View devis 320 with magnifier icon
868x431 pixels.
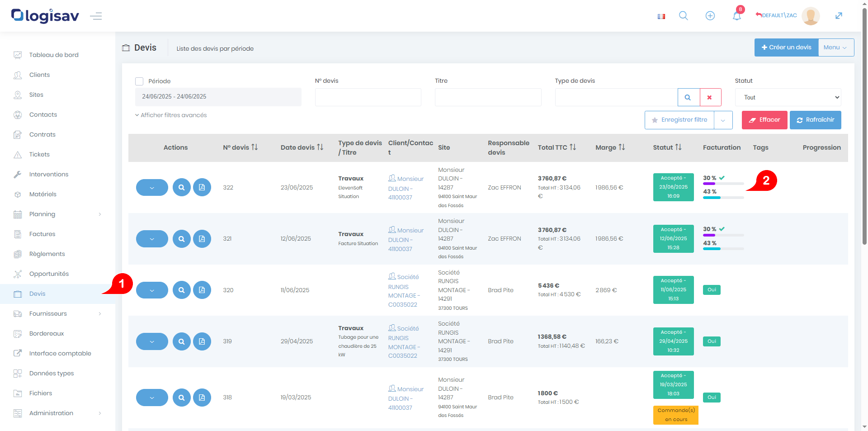[x=182, y=290]
